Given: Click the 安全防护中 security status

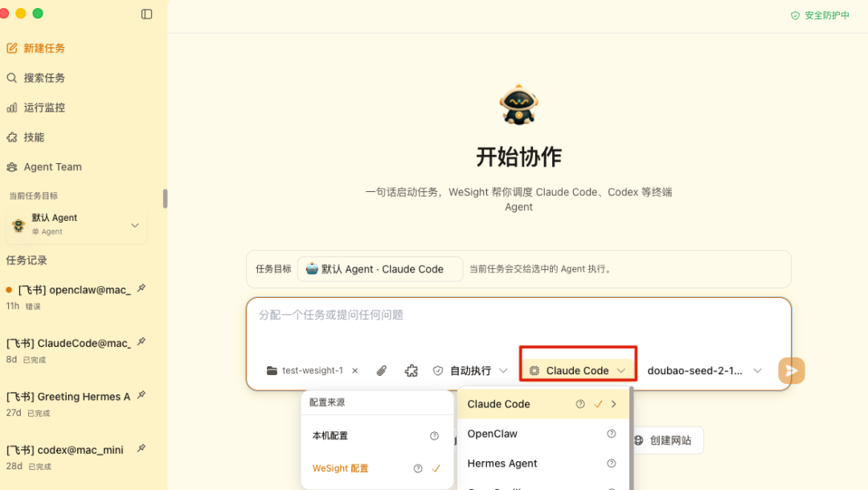Looking at the screenshot, I should click(x=820, y=15).
